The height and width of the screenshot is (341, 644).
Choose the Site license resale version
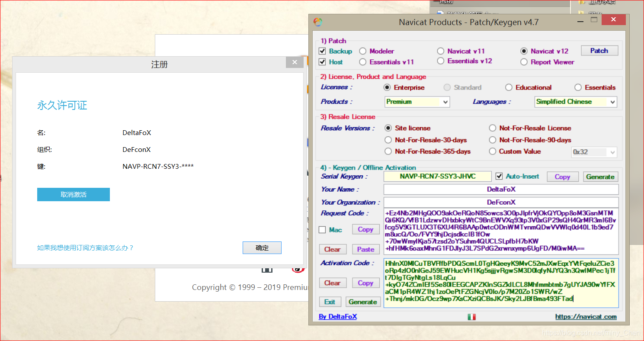tap(388, 128)
